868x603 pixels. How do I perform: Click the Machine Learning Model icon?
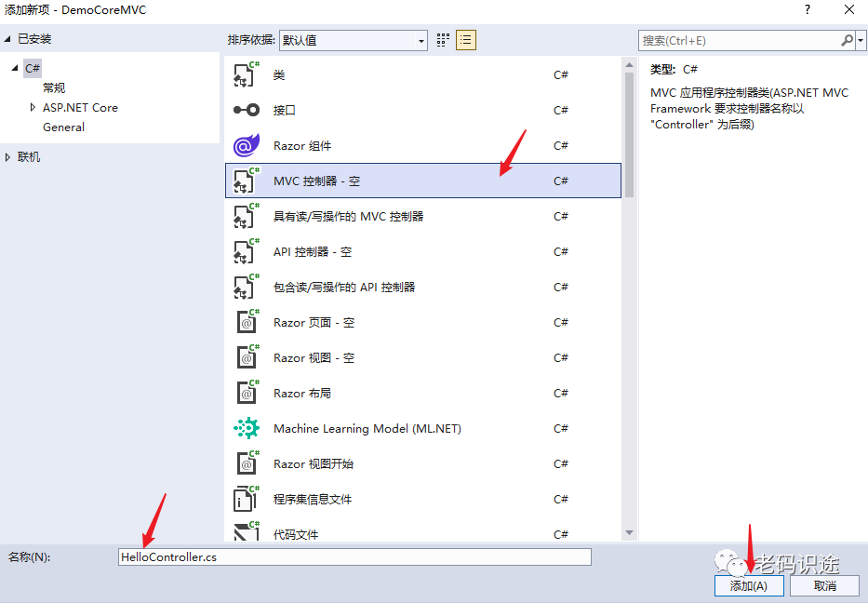[247, 428]
